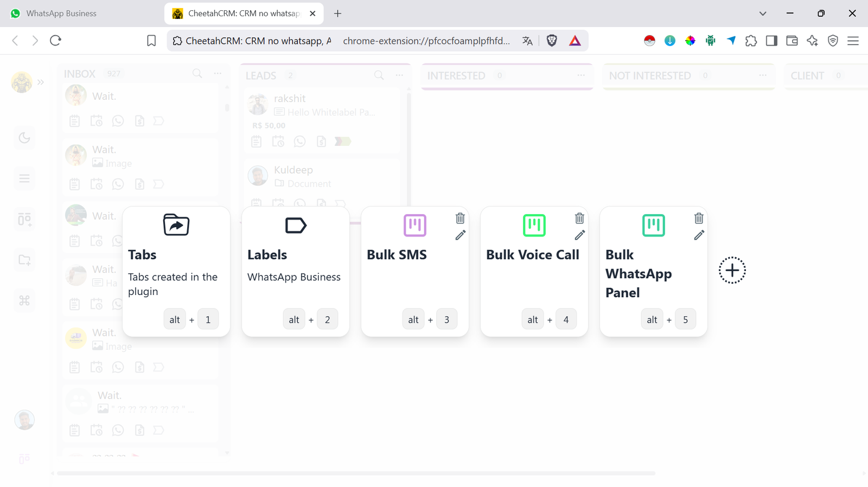
Task: Open the browser extensions puzzle icon
Action: click(751, 41)
